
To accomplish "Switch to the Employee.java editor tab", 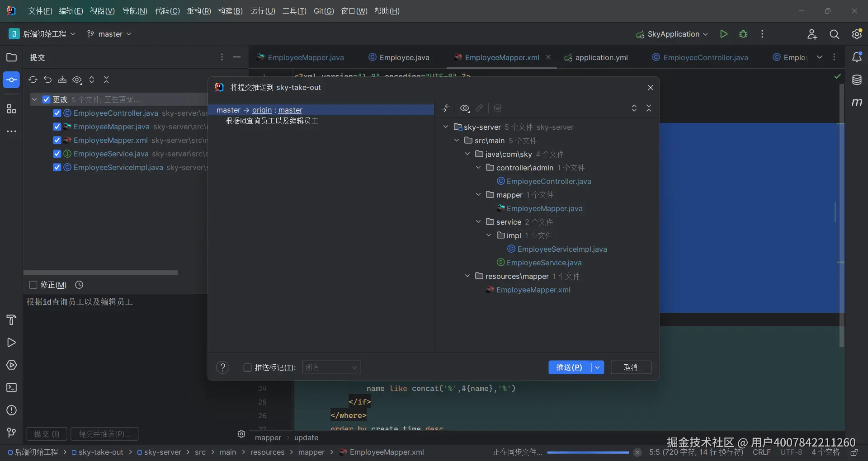I will tap(399, 57).
